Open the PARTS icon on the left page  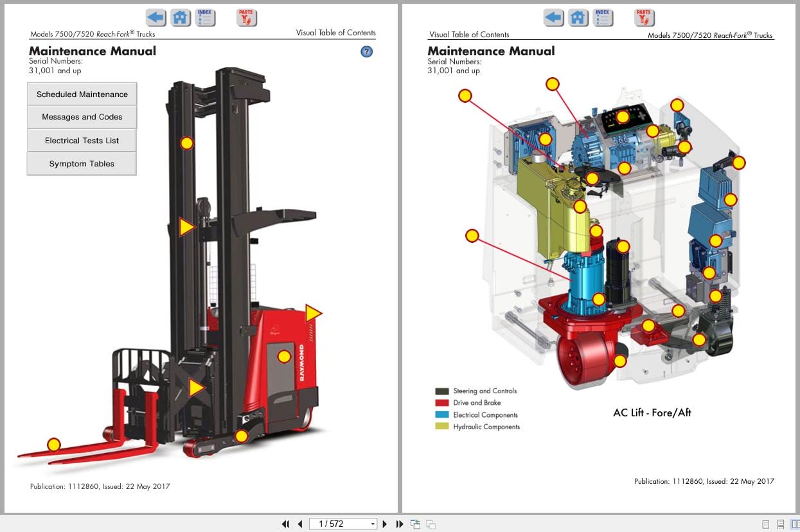[246, 17]
